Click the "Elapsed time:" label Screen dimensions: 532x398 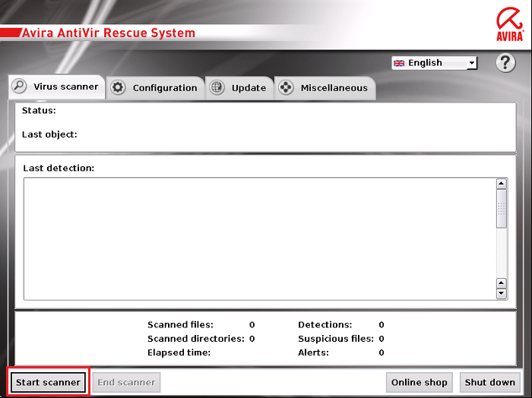point(179,352)
